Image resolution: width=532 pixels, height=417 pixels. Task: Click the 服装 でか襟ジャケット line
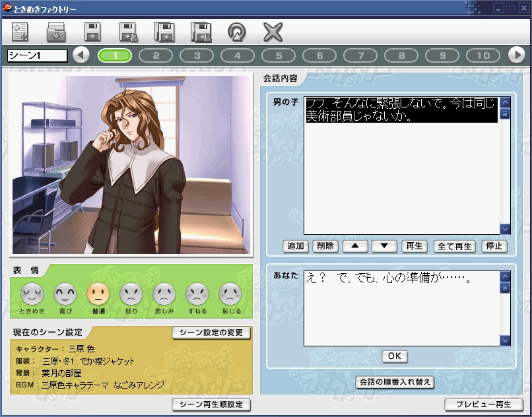click(x=75, y=361)
